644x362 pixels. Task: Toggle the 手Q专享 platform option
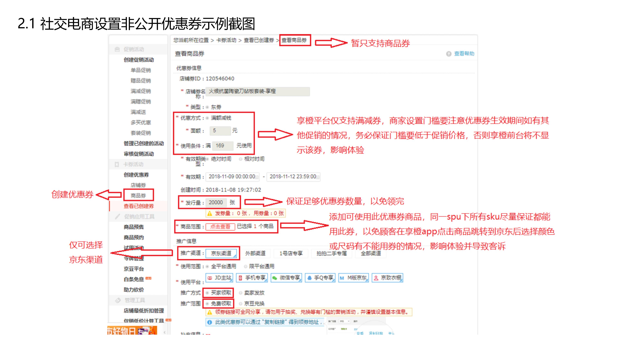tap(320, 278)
